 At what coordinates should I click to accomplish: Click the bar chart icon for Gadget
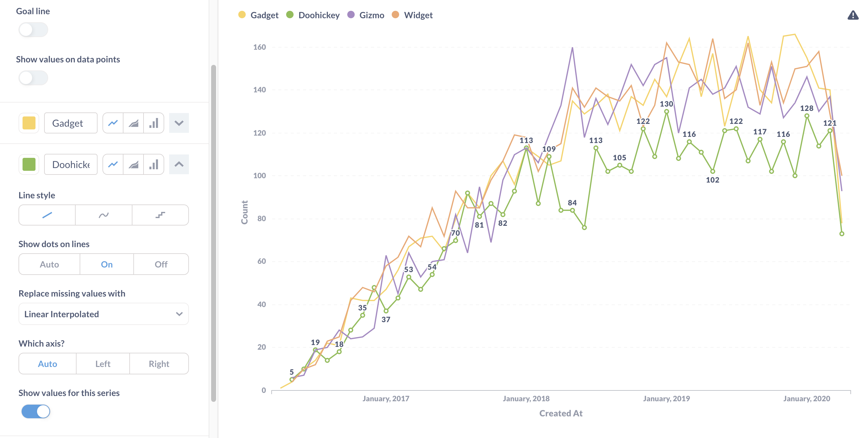tap(153, 123)
